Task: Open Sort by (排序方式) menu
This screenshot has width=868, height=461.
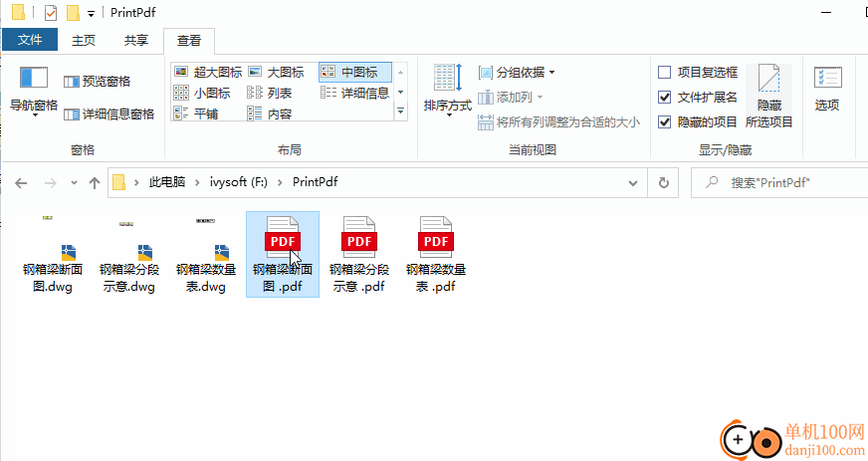Action: [447, 91]
